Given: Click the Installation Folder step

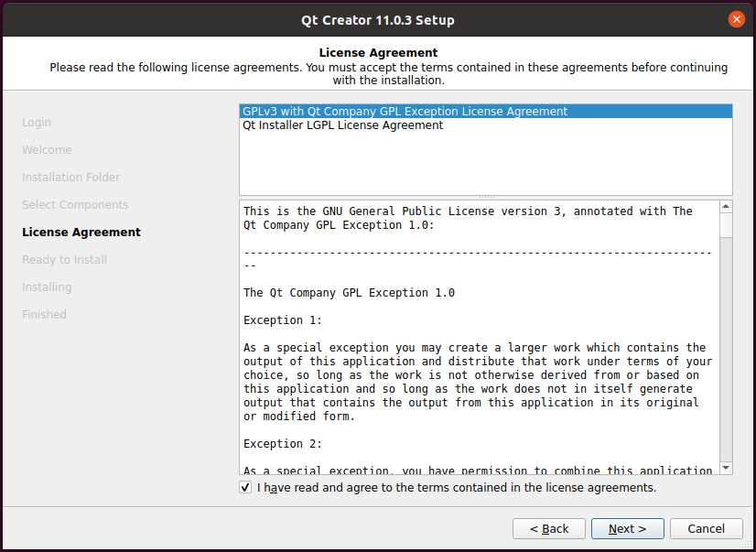Looking at the screenshot, I should coord(70,178).
